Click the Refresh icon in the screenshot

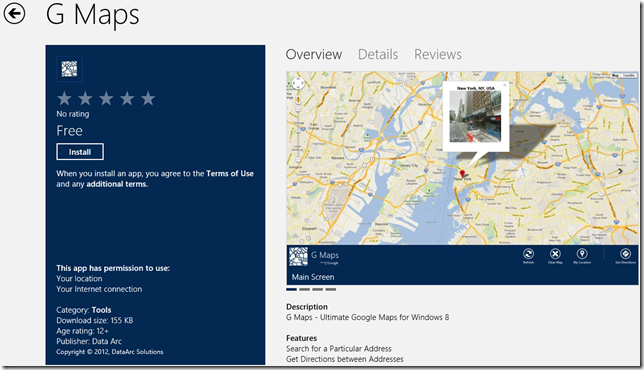[x=528, y=254]
